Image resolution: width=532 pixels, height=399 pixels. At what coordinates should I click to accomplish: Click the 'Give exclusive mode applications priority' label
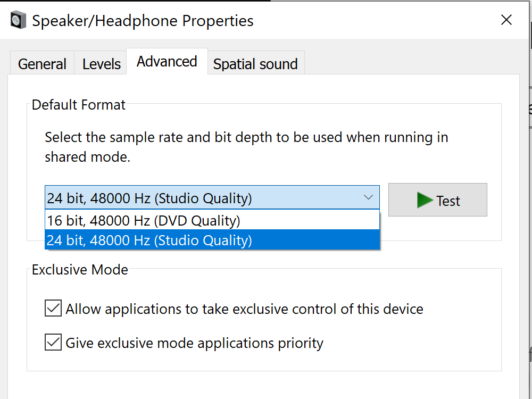[194, 343]
